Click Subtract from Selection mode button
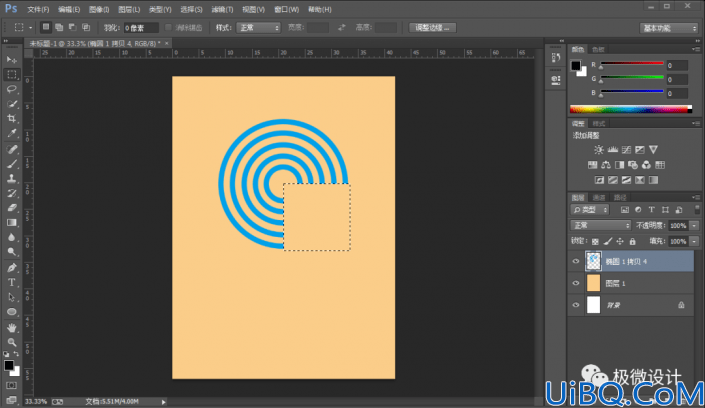The width and height of the screenshot is (705, 408). click(x=72, y=27)
